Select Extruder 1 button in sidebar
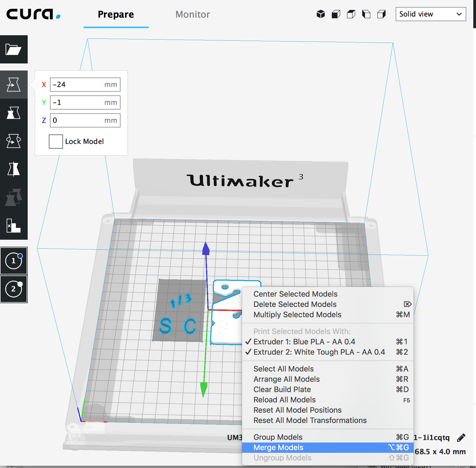476x468 pixels. [x=14, y=261]
